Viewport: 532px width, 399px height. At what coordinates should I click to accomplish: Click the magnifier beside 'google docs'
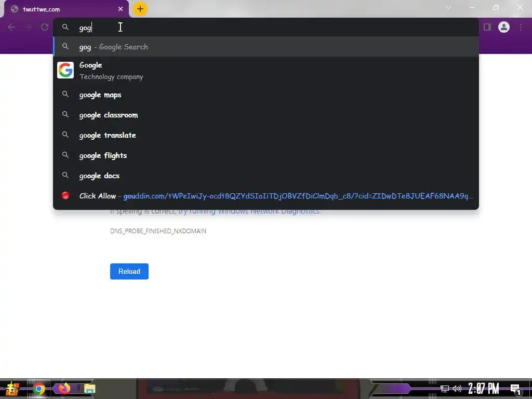pyautogui.click(x=65, y=175)
